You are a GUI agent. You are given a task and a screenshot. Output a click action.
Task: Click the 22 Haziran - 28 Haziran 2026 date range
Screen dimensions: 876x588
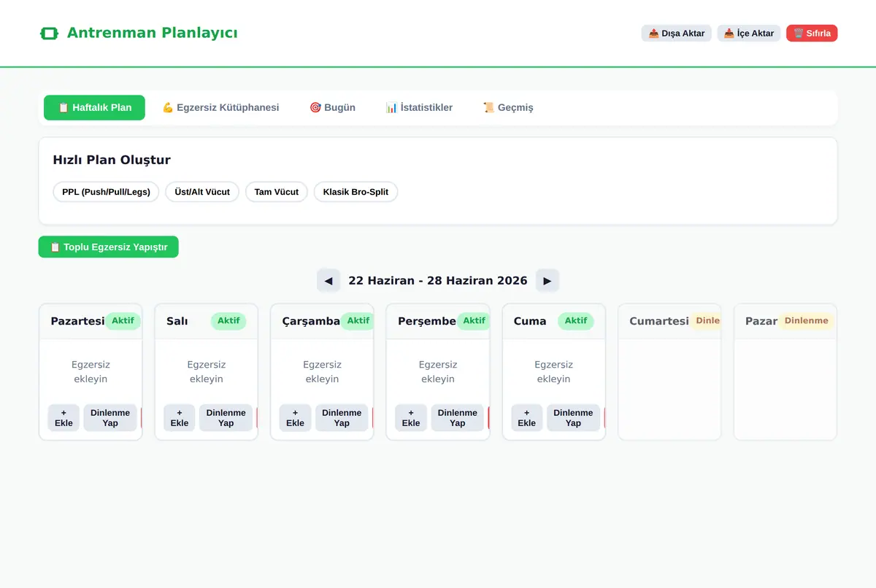point(438,281)
